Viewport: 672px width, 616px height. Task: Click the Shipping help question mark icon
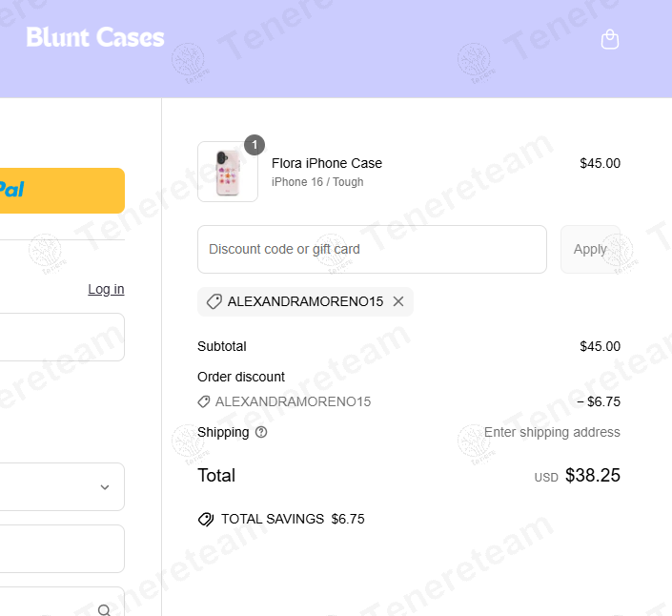(x=261, y=432)
